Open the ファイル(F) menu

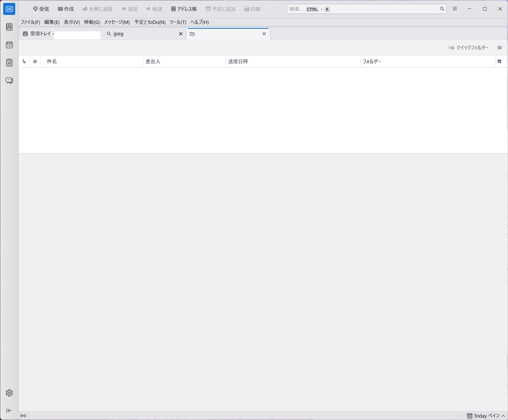pyautogui.click(x=30, y=22)
